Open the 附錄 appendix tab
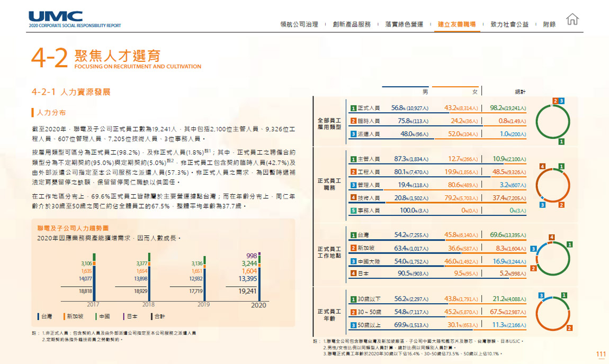Screen dimensions: 609x364 pos(549,24)
